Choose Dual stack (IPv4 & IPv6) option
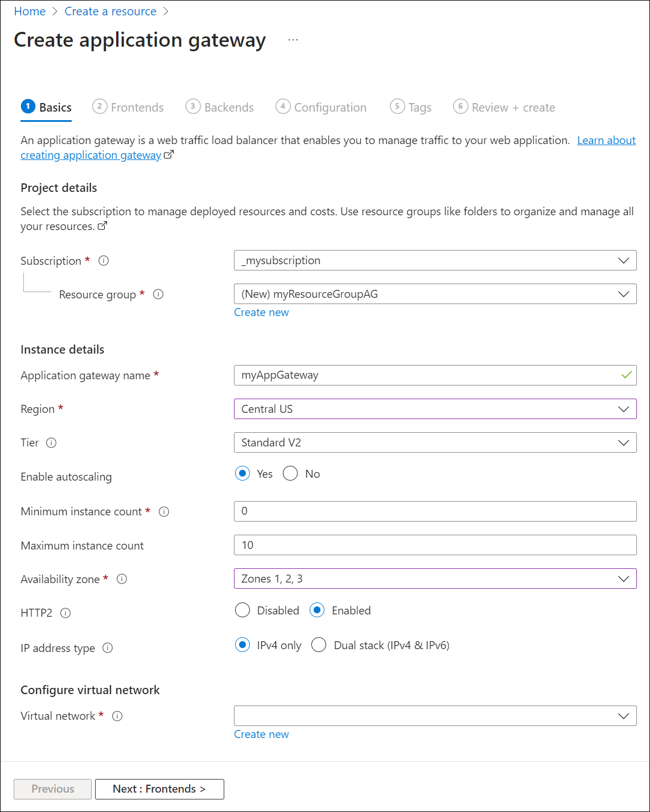650x812 pixels. (319, 645)
